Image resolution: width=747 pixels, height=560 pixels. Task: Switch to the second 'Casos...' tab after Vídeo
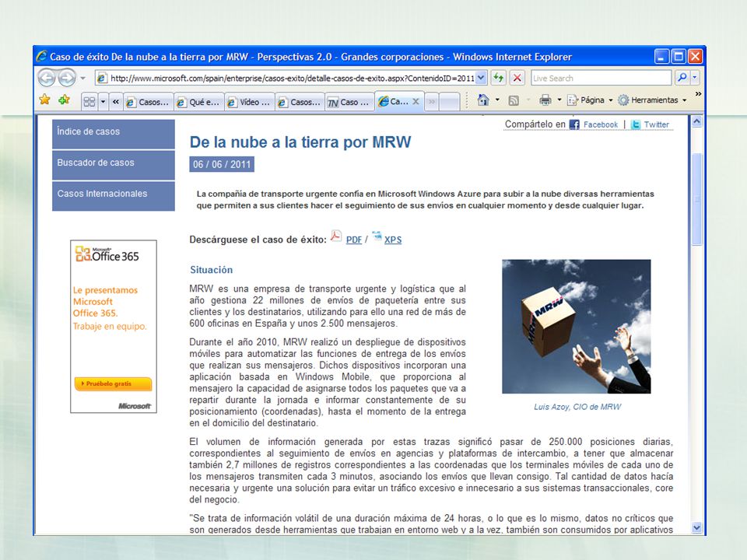point(300,102)
